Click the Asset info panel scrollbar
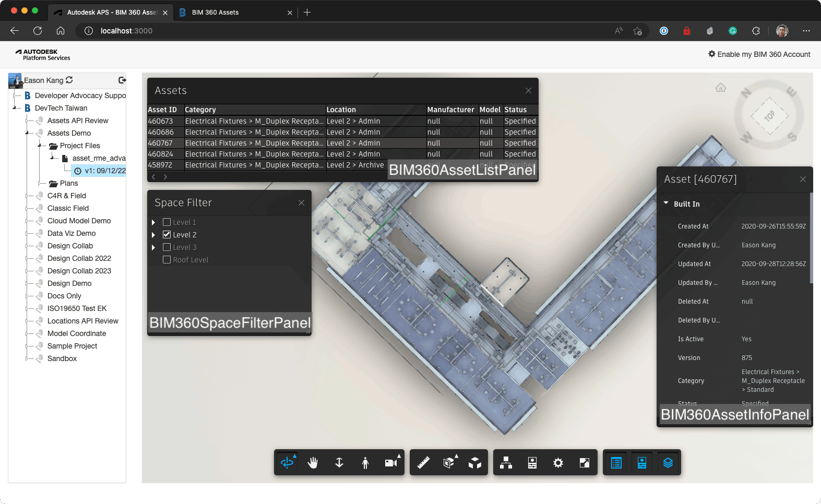The width and height of the screenshot is (821, 504). click(x=811, y=238)
